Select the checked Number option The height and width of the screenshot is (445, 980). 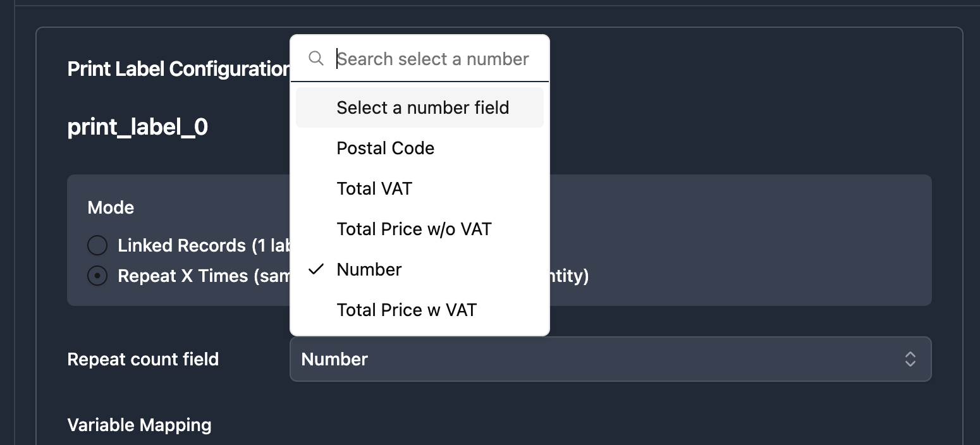[x=369, y=269]
